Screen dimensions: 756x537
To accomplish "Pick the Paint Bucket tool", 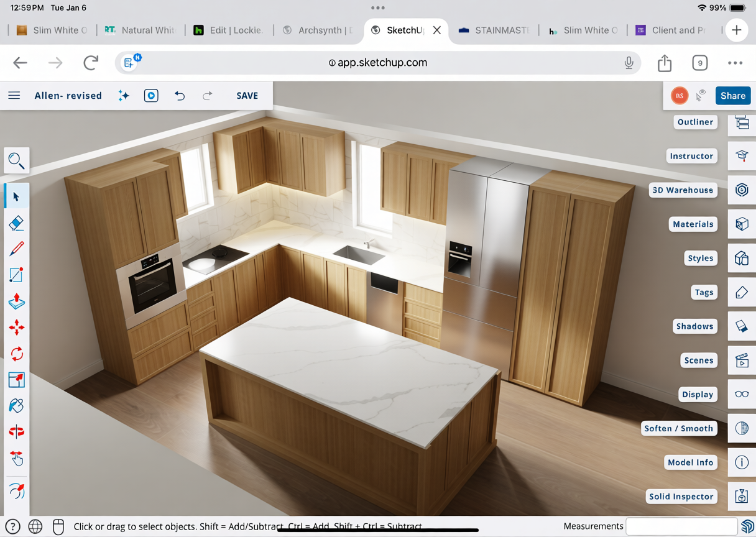I will pyautogui.click(x=17, y=406).
